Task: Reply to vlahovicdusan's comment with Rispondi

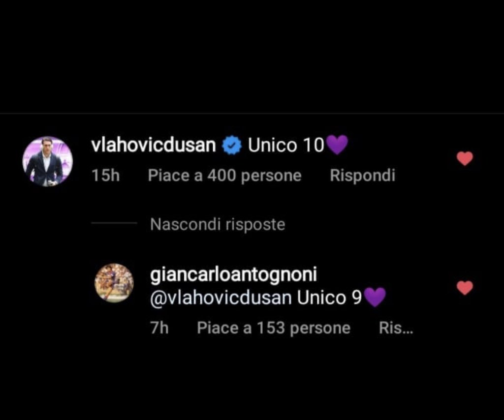Action: tap(363, 176)
